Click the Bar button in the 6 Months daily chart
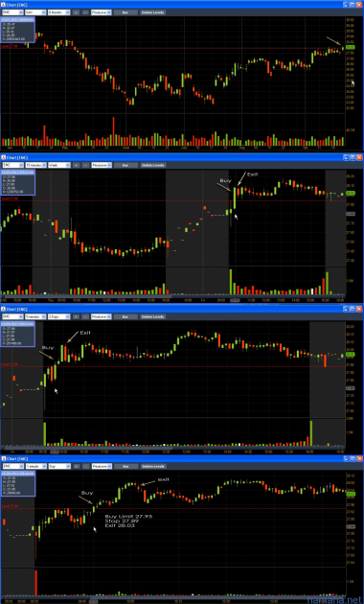The height and width of the screenshot is (604, 364). pyautogui.click(x=125, y=12)
